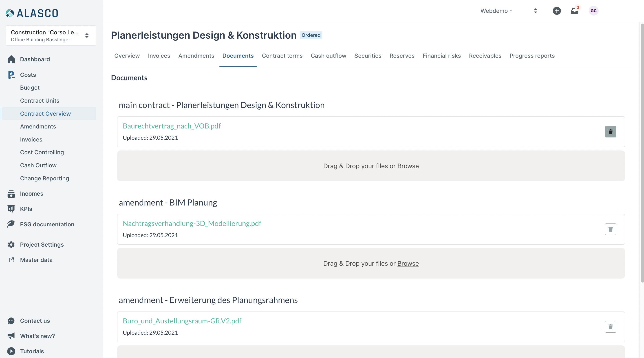Open the Receivables tab
This screenshot has height=358, width=644.
point(485,56)
